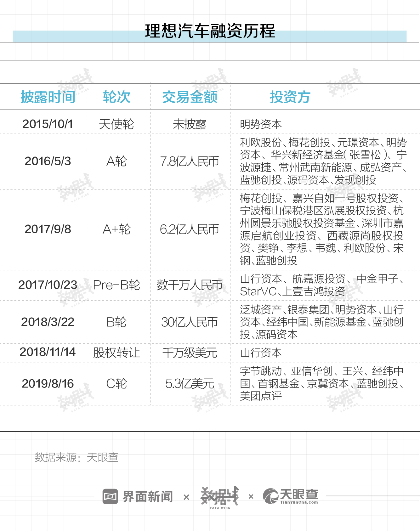Select the amount 千万级美元
Viewport: 420px width, 531px height.
(x=190, y=353)
